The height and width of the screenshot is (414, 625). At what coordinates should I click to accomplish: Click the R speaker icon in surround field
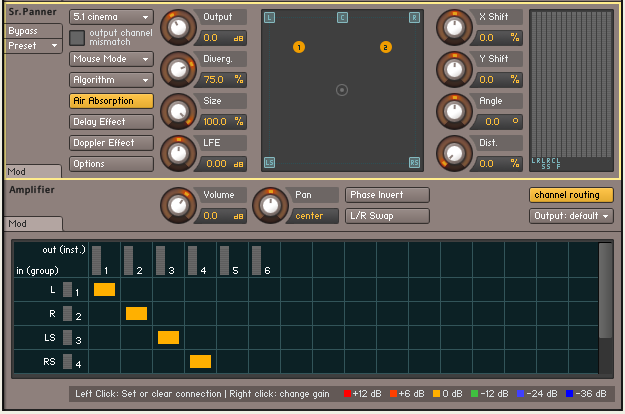point(415,18)
